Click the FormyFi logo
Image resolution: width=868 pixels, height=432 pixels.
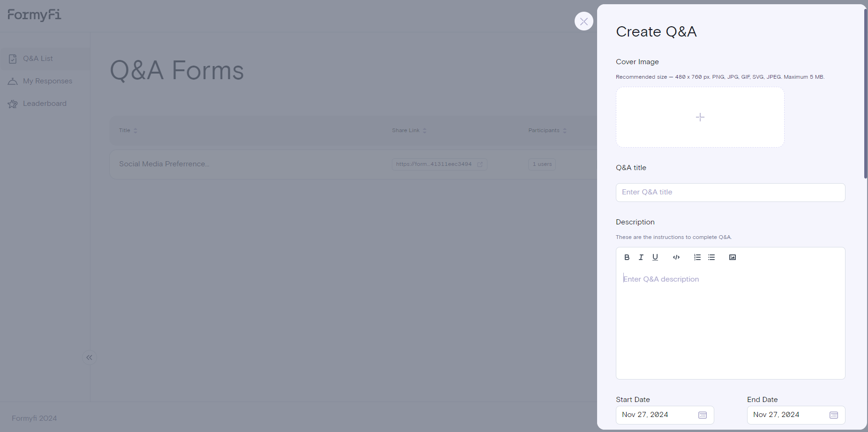(34, 15)
